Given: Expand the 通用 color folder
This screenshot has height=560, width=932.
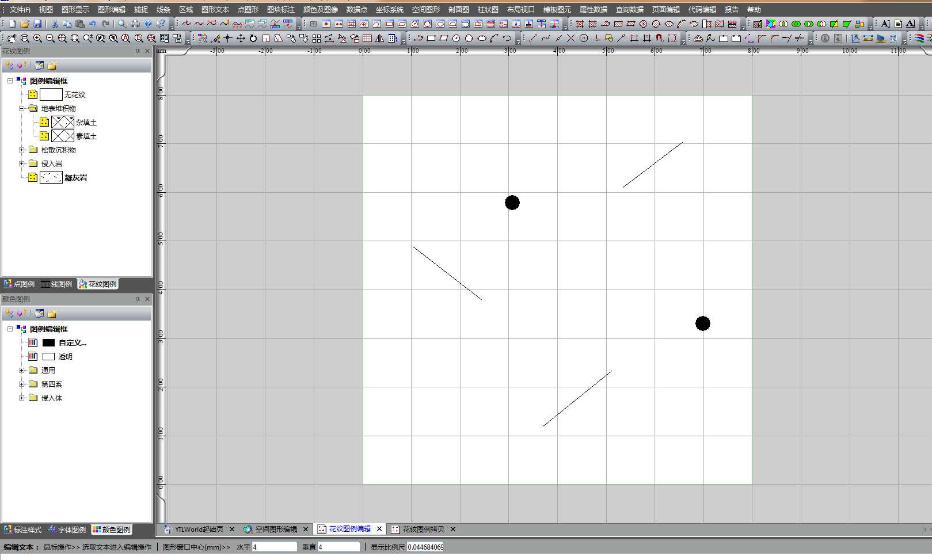Looking at the screenshot, I should pos(22,371).
